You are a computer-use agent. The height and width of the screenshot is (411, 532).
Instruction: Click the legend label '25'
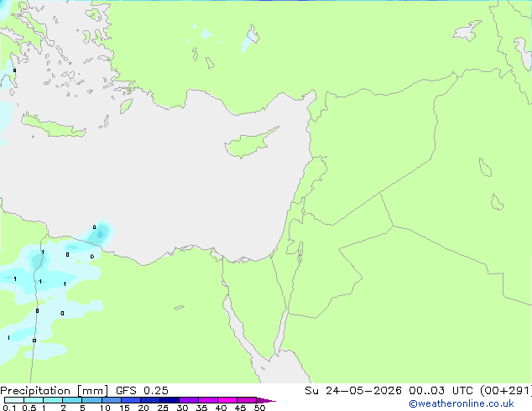(163, 408)
